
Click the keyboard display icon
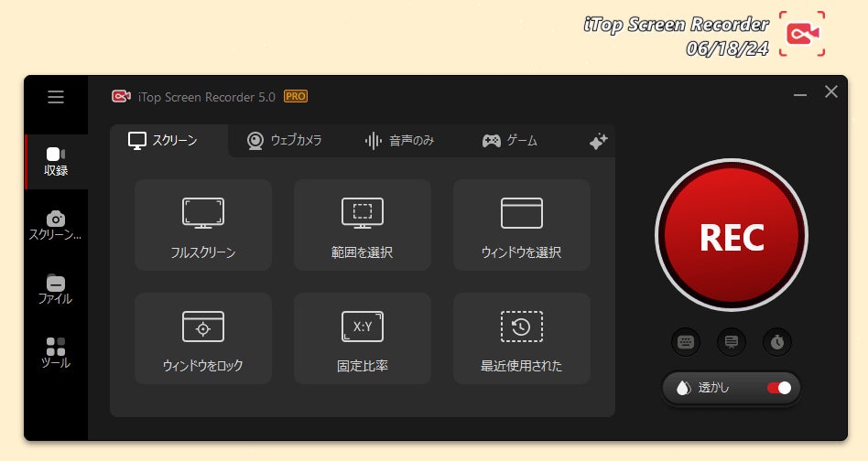pos(686,342)
